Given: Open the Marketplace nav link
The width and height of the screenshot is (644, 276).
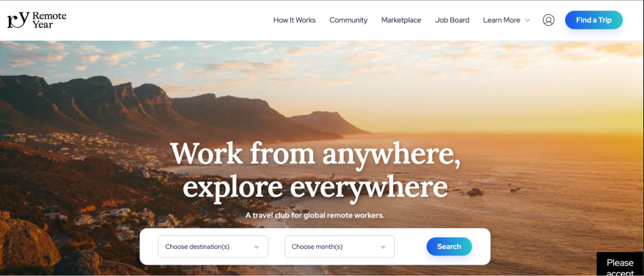Looking at the screenshot, I should 401,20.
